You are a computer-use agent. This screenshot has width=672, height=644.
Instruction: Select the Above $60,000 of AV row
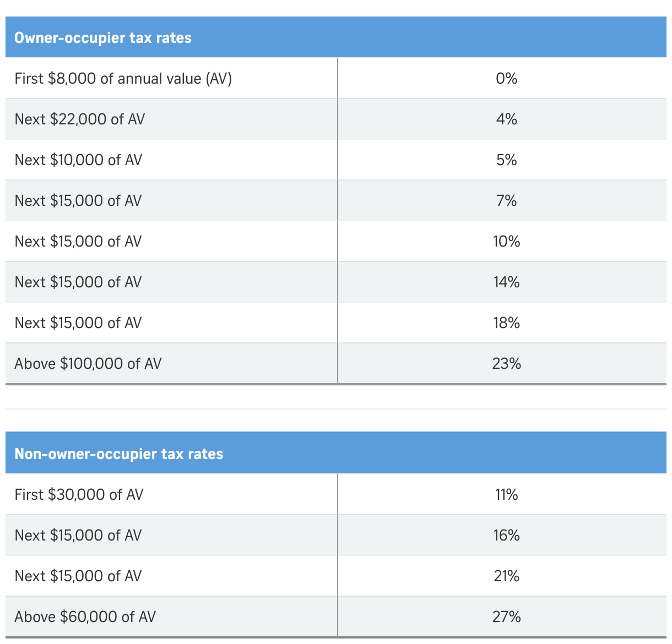[x=85, y=617]
